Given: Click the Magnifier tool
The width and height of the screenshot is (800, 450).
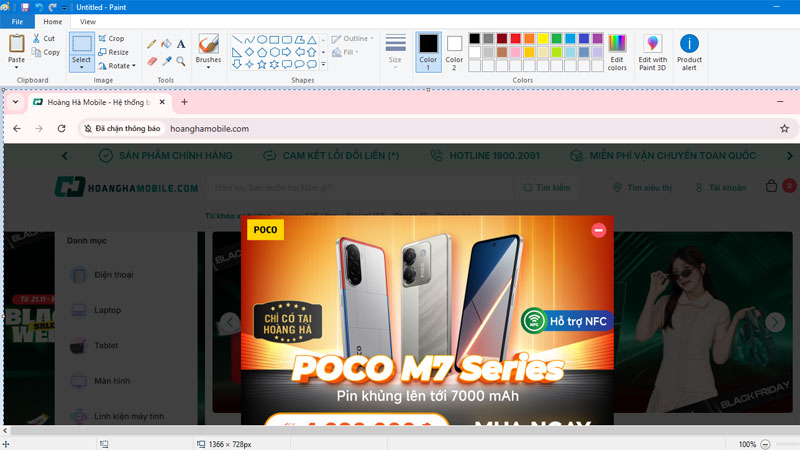Looking at the screenshot, I should pos(181,61).
